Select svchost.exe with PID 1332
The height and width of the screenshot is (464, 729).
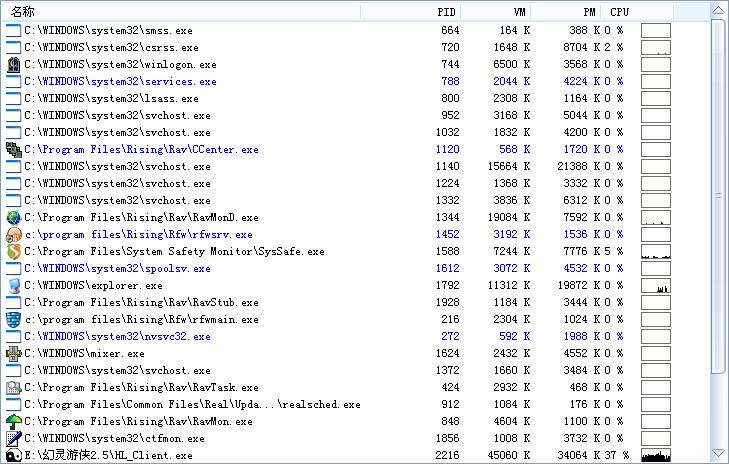(x=118, y=200)
